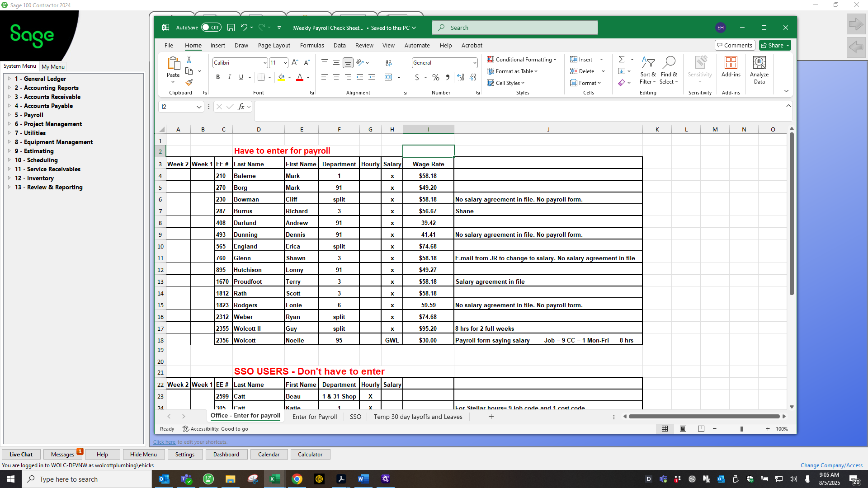
Task: Toggle Underline formatting
Action: 241,77
